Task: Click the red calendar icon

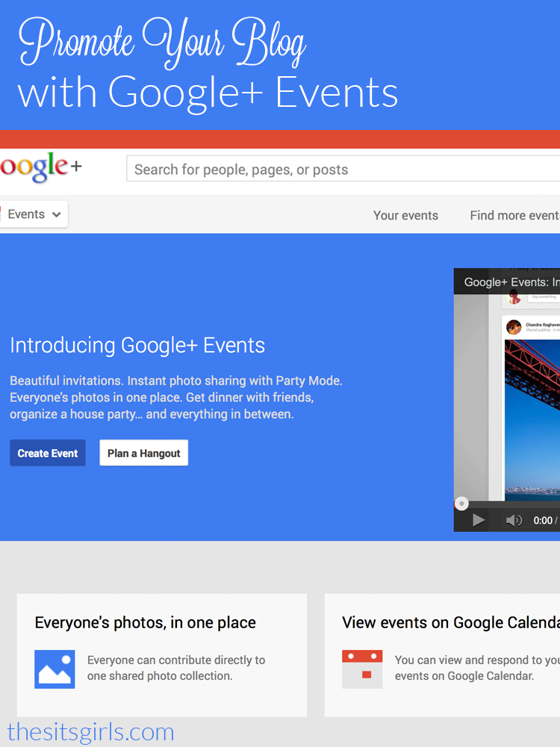Action: click(x=362, y=669)
